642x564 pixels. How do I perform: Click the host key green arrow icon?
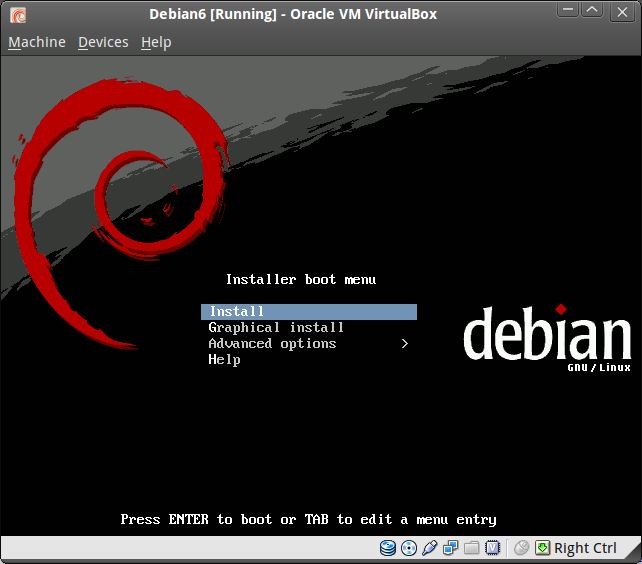click(x=543, y=548)
